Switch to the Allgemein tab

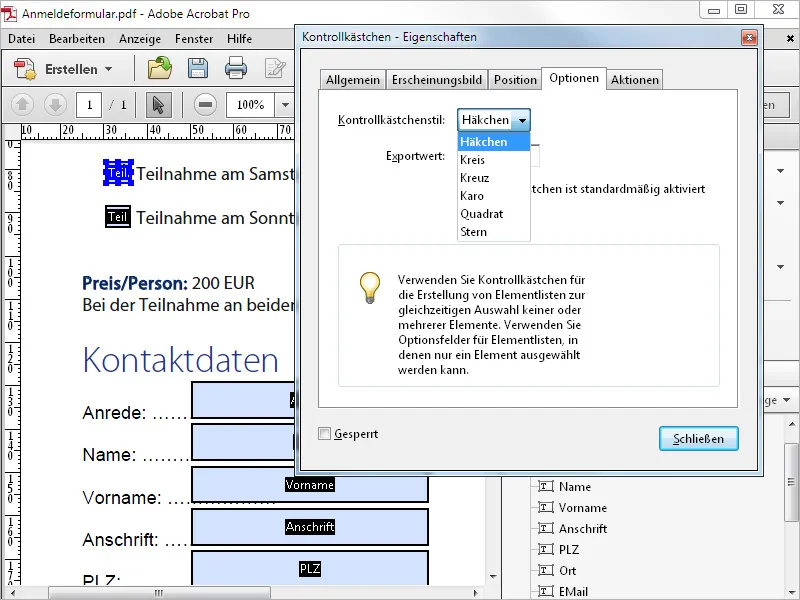(353, 80)
